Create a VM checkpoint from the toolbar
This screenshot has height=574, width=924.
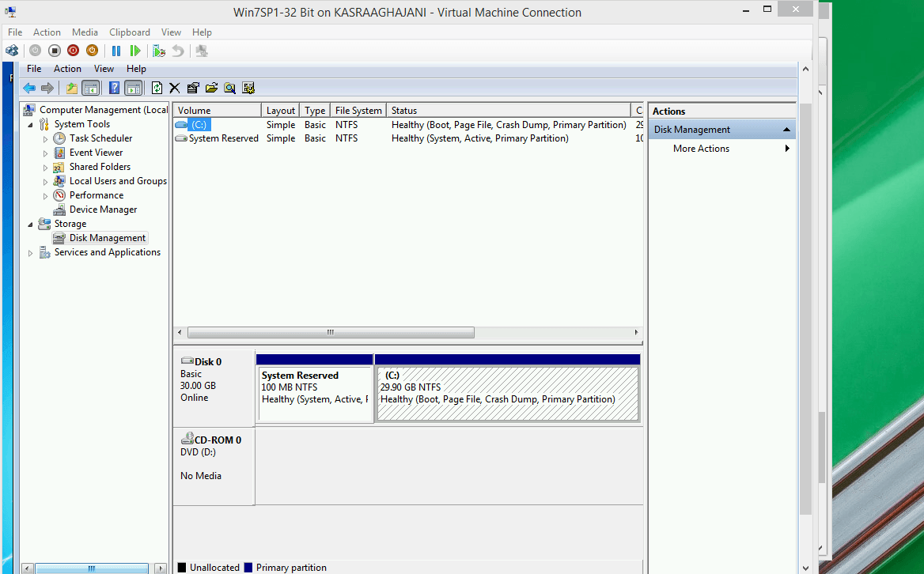pyautogui.click(x=159, y=51)
